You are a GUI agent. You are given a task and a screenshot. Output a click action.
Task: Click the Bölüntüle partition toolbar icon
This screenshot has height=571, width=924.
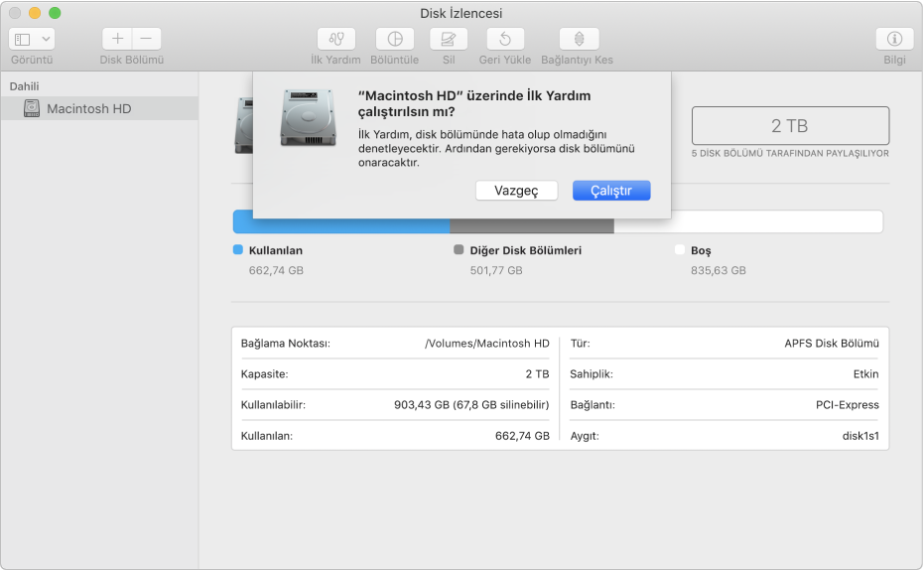coord(395,39)
